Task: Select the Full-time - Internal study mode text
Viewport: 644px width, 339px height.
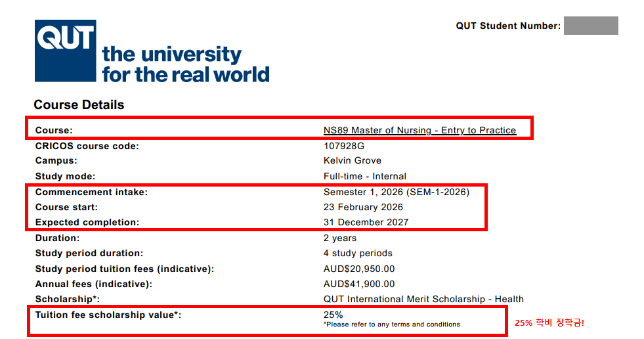Action: [364, 176]
